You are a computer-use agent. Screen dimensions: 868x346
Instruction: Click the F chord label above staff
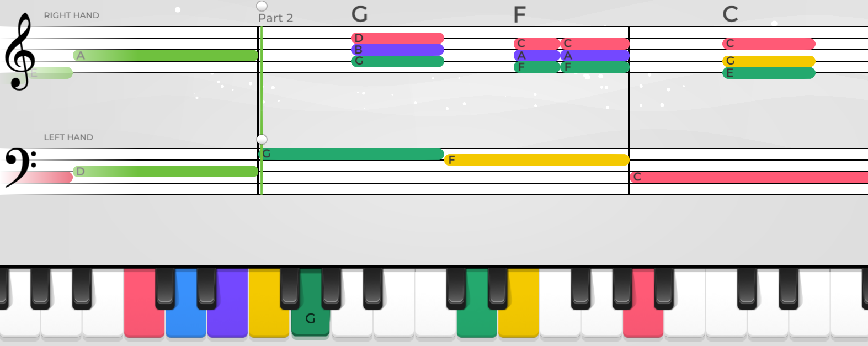click(519, 14)
